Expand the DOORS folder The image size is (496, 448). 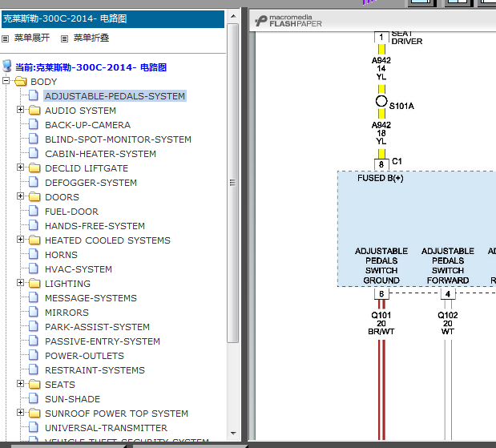tap(20, 196)
